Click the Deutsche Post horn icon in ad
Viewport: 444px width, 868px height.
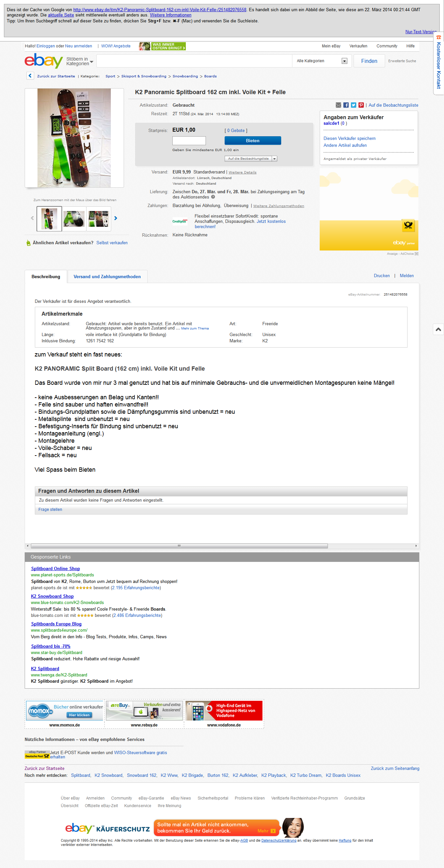408,225
